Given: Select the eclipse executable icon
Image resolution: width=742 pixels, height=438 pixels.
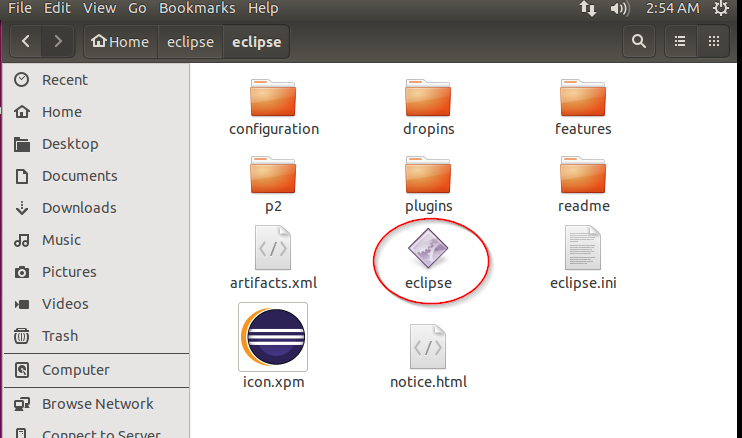Looking at the screenshot, I should pyautogui.click(x=428, y=248).
